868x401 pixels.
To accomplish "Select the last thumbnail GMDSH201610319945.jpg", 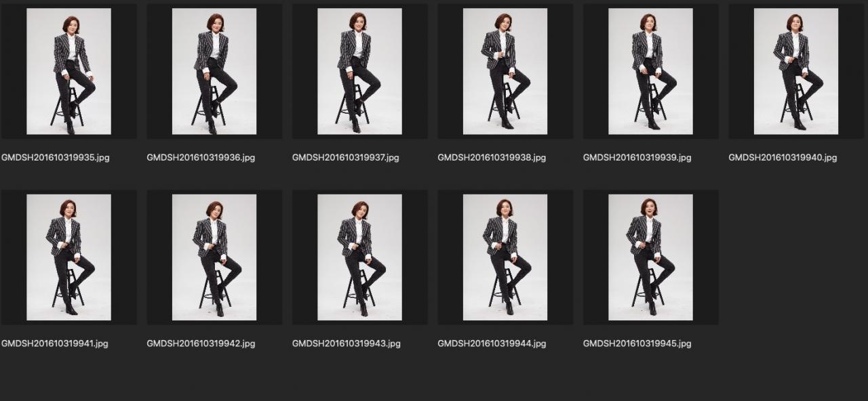I will tap(650, 257).
